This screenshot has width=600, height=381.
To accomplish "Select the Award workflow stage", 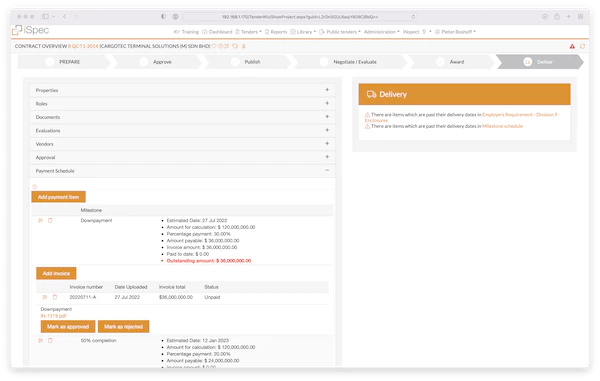I will click(x=451, y=62).
